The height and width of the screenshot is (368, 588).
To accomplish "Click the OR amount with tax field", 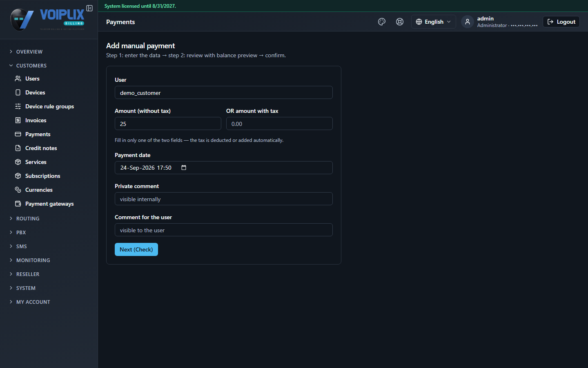I will 279,123.
